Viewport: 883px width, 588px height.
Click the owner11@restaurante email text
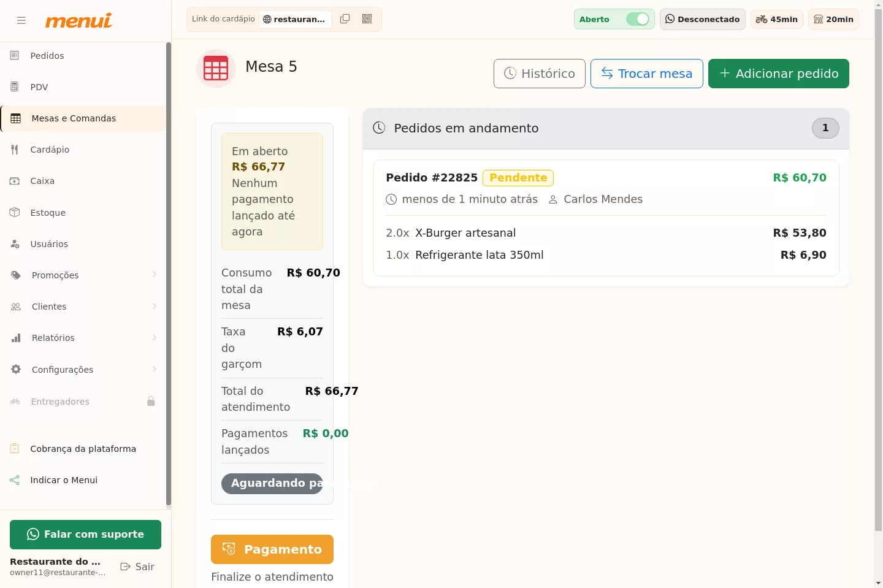58,573
